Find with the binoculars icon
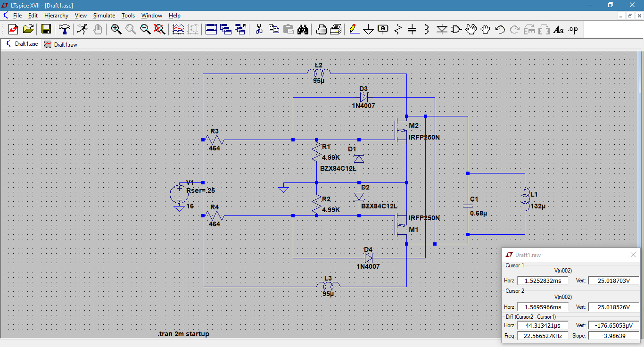This screenshot has width=644, height=347. tap(303, 29)
